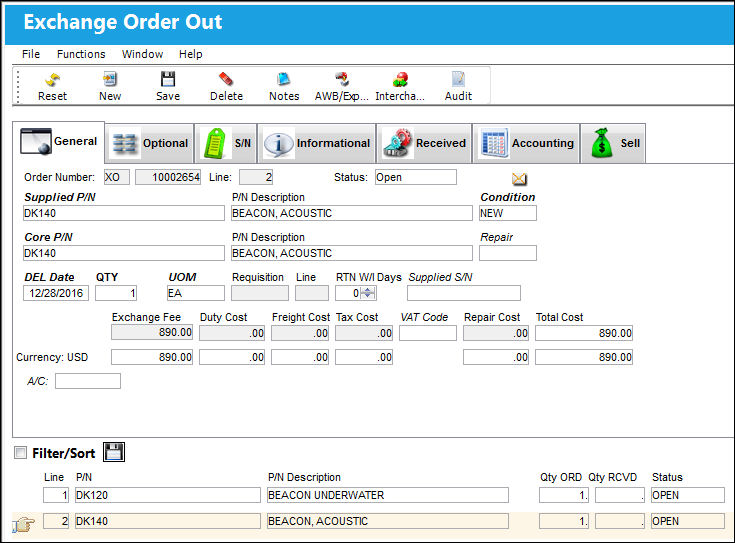Switch to the General tab

coord(59,142)
